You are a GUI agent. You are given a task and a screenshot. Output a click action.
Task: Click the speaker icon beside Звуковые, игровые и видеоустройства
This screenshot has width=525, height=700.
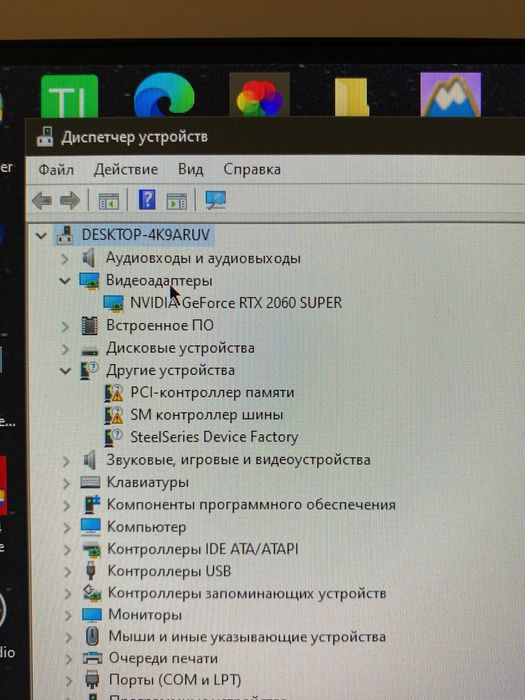90,460
